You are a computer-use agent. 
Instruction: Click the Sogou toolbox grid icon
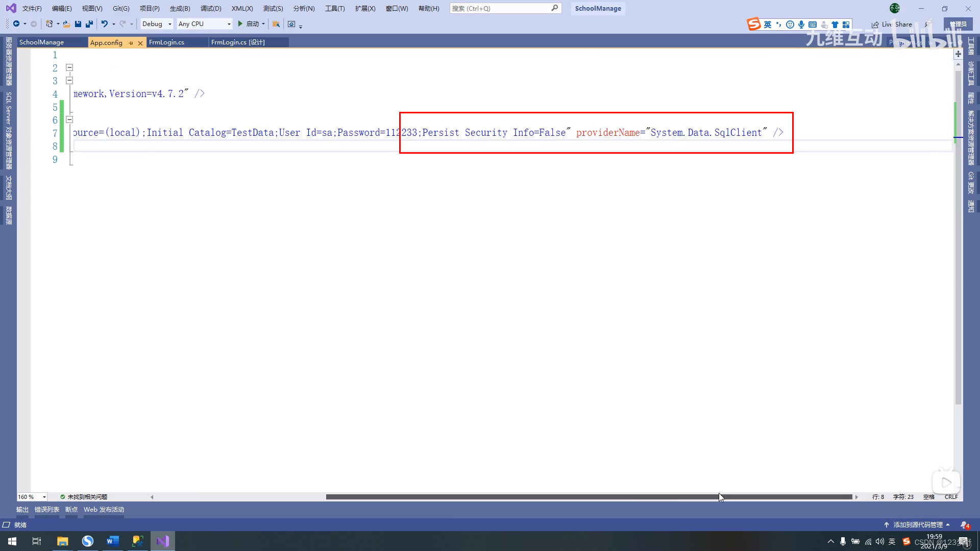tap(846, 25)
